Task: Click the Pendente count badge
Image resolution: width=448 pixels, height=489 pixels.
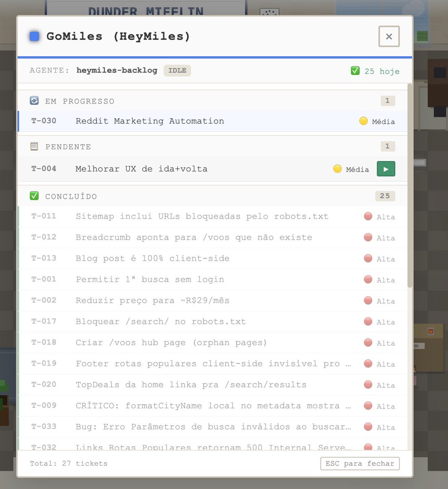Action: click(387, 146)
